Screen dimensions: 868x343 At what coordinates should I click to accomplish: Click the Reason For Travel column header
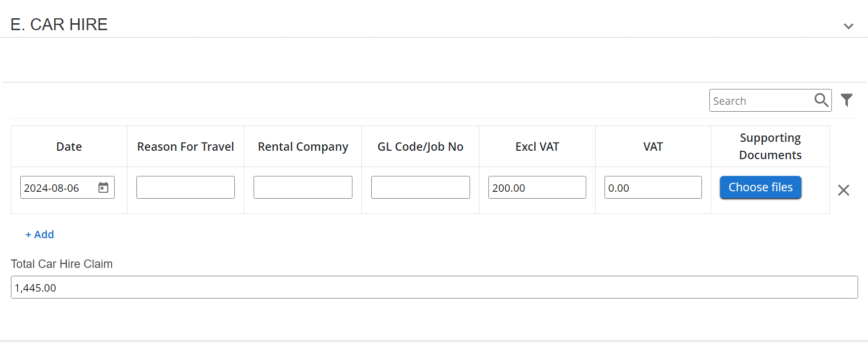tap(185, 147)
